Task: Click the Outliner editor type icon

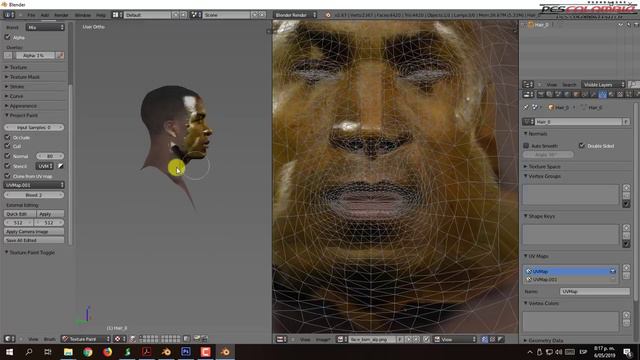Action: (528, 84)
